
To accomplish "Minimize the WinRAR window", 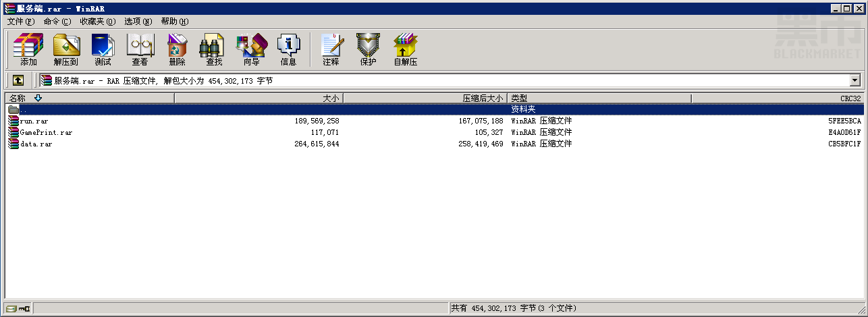I will pos(836,8).
